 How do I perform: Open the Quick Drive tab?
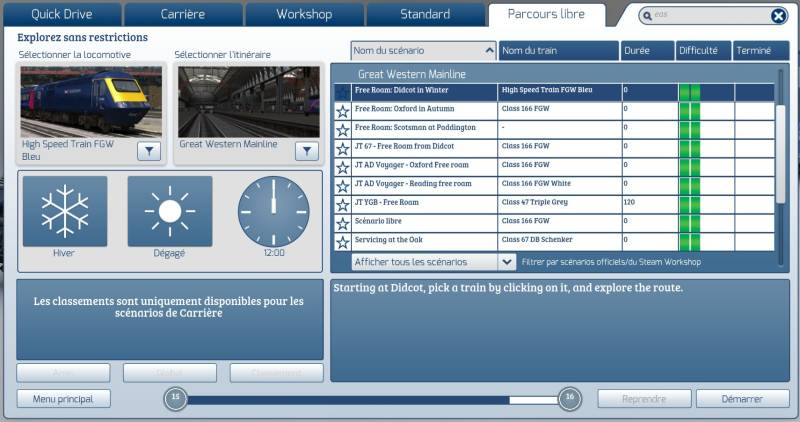tap(62, 14)
